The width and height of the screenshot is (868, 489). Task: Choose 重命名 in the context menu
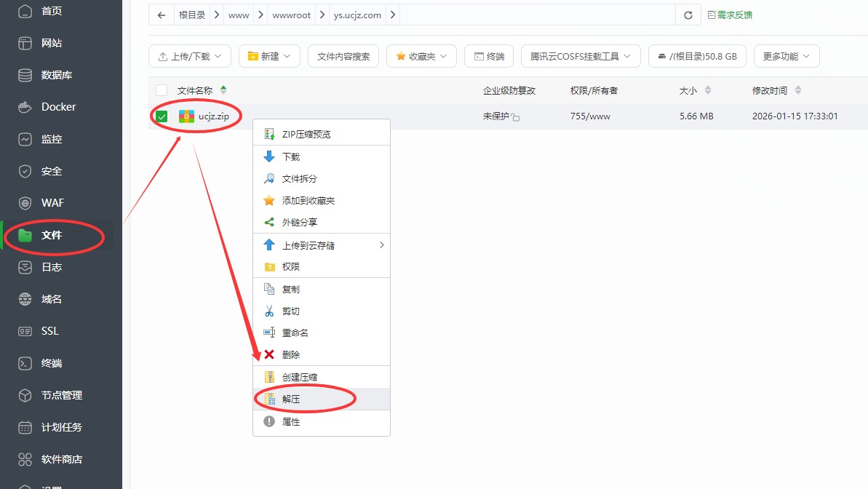pyautogui.click(x=295, y=333)
